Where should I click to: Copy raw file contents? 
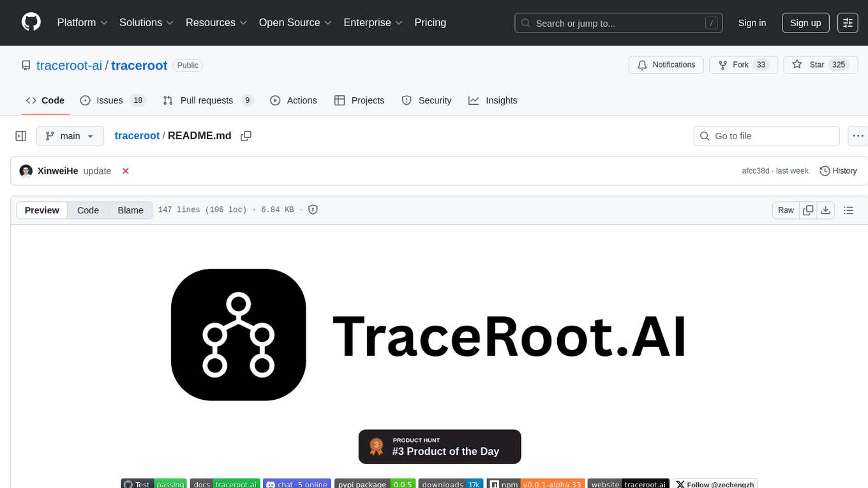point(808,210)
